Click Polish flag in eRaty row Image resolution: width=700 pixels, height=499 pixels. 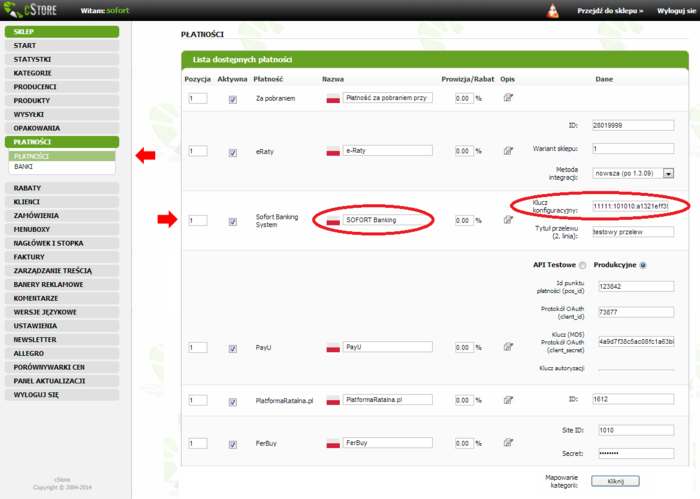pos(333,151)
